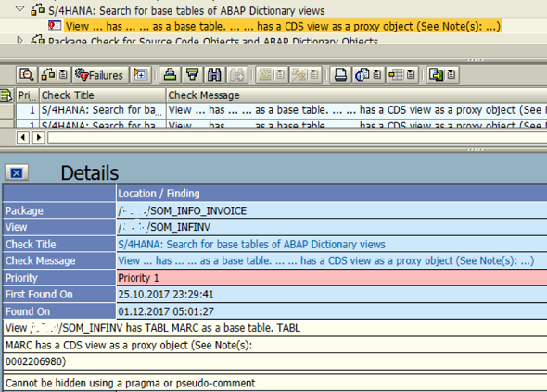The height and width of the screenshot is (392, 547).
Task: Click the flag icon beside highlighted tree message
Action: pyautogui.click(x=55, y=25)
